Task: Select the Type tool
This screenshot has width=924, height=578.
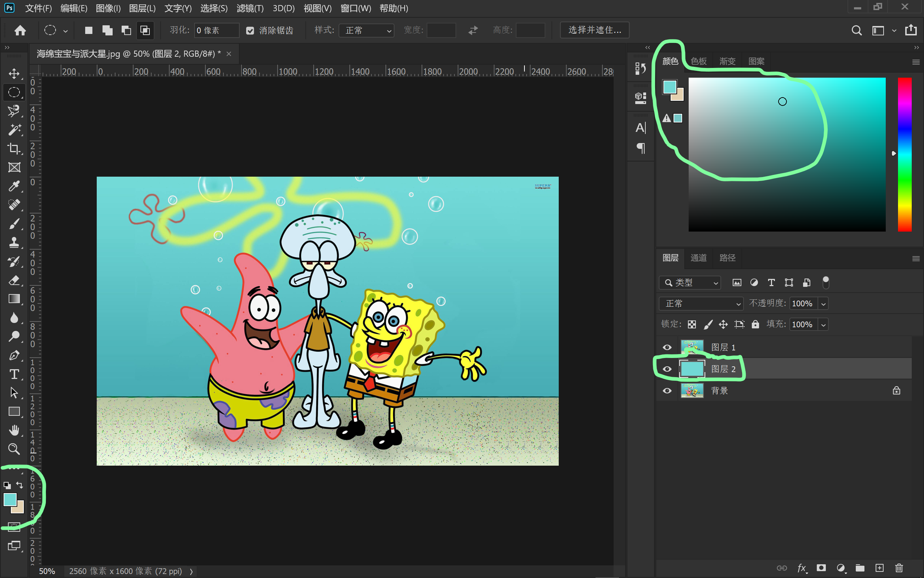Action: tap(14, 374)
